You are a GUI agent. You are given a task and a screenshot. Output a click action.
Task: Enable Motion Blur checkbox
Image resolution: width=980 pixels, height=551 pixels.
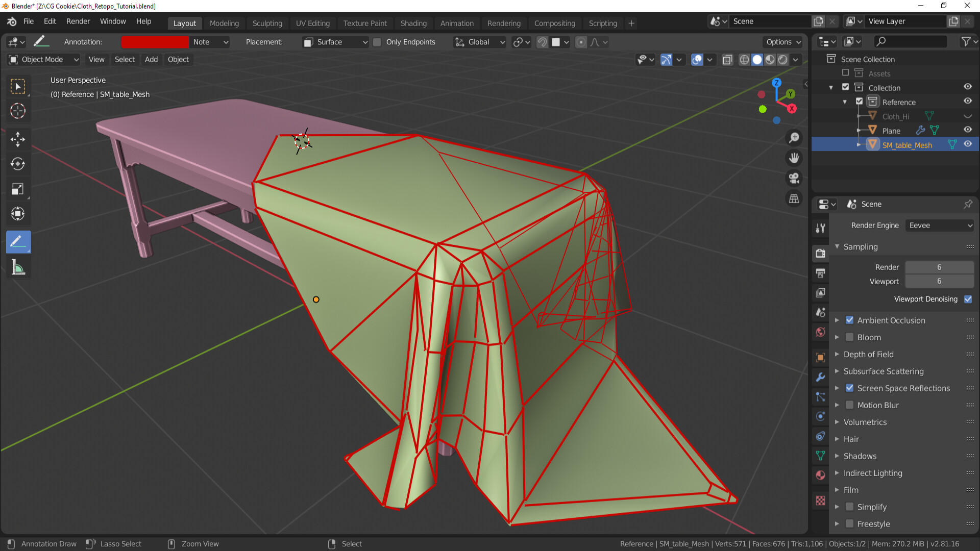click(x=849, y=405)
